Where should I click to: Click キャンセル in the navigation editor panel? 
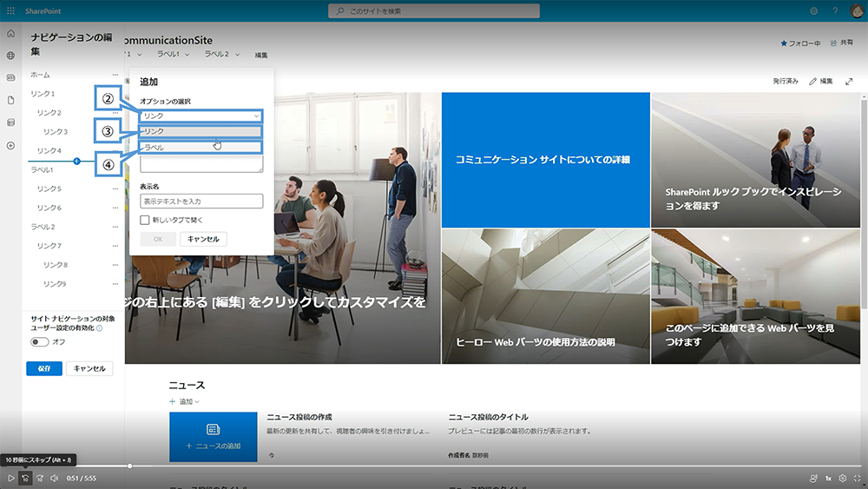coord(89,368)
